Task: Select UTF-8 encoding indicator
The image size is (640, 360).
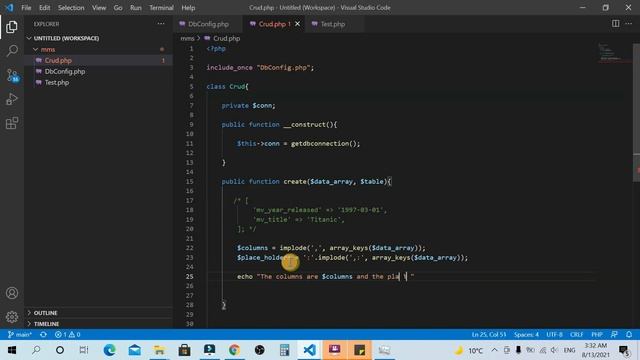Action: (x=554, y=334)
